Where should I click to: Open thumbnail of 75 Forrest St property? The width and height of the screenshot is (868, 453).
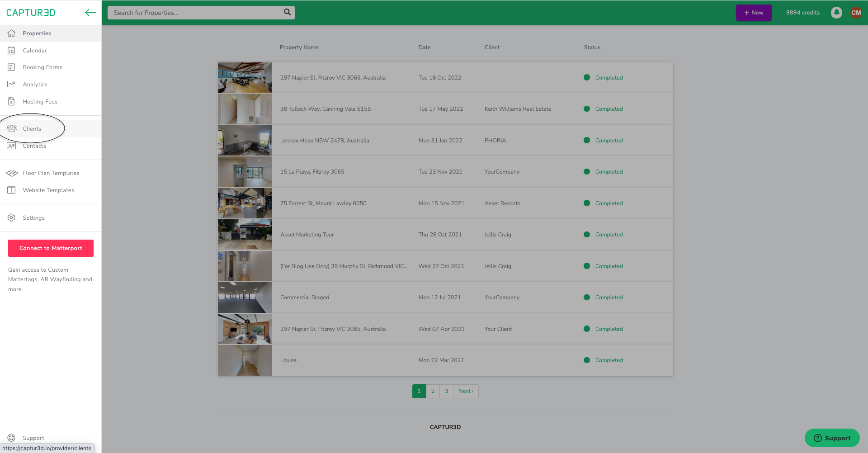click(x=245, y=203)
